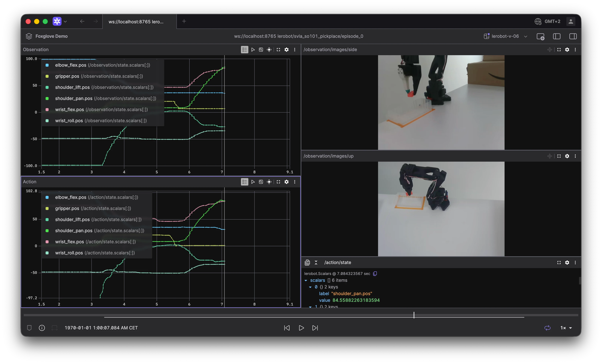This screenshot has height=364, width=602.
Task: Go forward with the right arrow
Action: [x=95, y=21]
